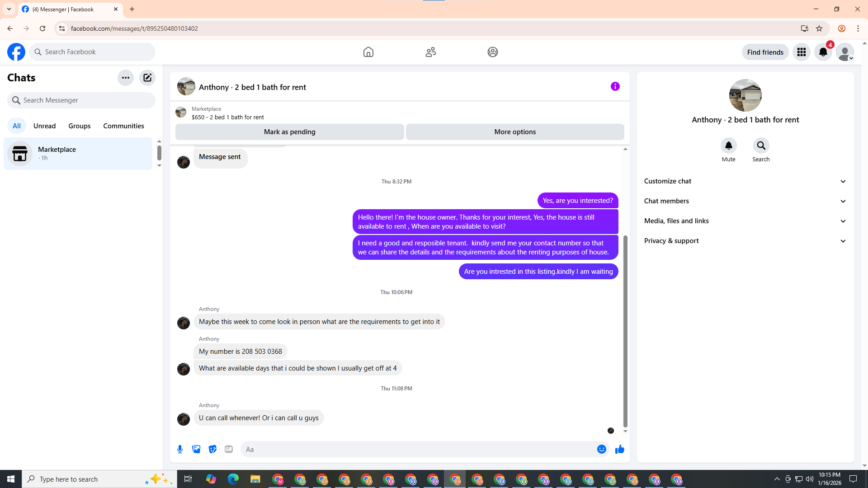Click the conversation vertical scrollbar
This screenshot has height=488, width=868.
(625, 330)
